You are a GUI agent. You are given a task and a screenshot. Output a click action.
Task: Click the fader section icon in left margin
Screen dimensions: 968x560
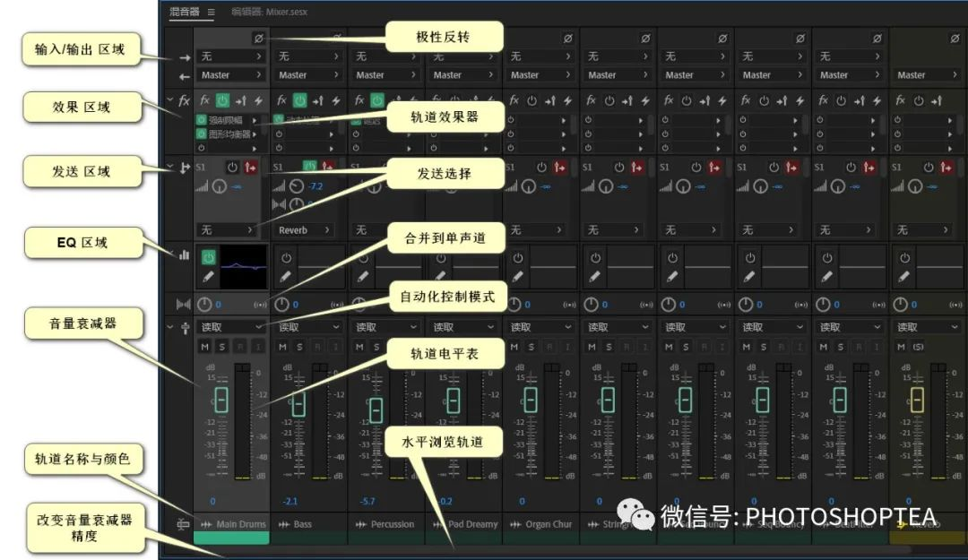pos(185,328)
